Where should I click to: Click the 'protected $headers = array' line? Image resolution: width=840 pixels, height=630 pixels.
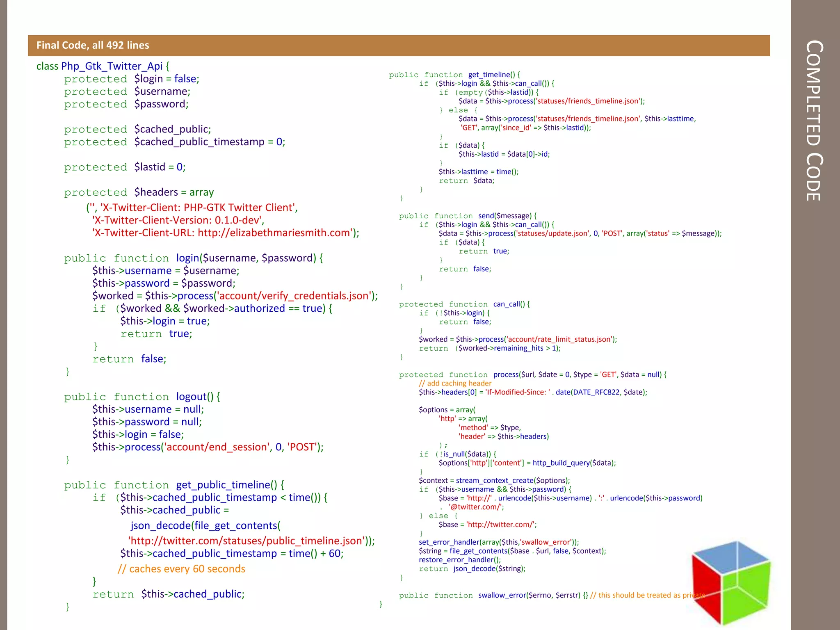[139, 192]
